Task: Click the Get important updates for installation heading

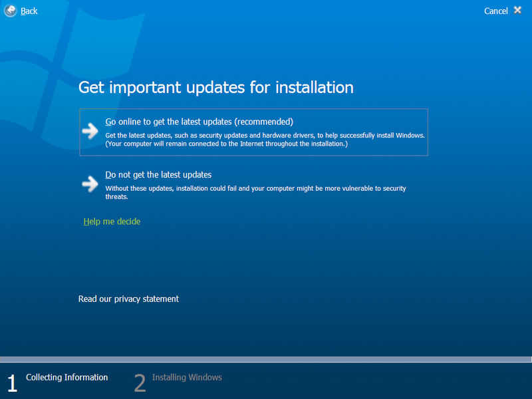Action: point(216,88)
